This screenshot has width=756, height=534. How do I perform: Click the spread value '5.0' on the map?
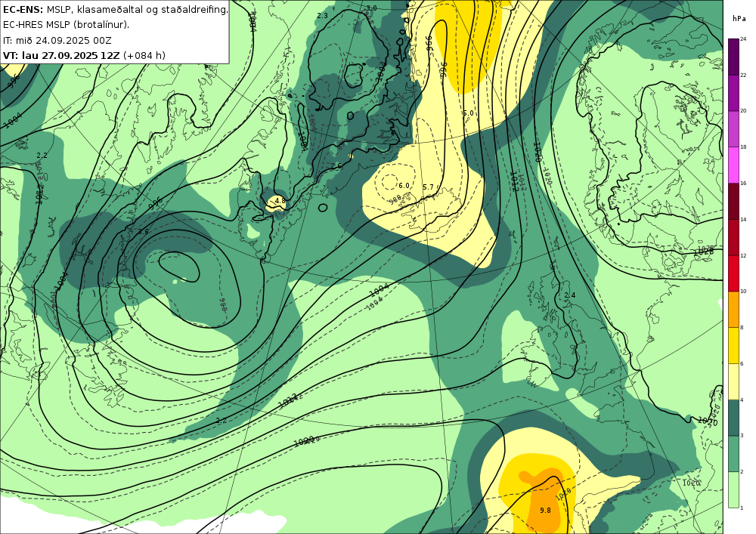click(468, 113)
